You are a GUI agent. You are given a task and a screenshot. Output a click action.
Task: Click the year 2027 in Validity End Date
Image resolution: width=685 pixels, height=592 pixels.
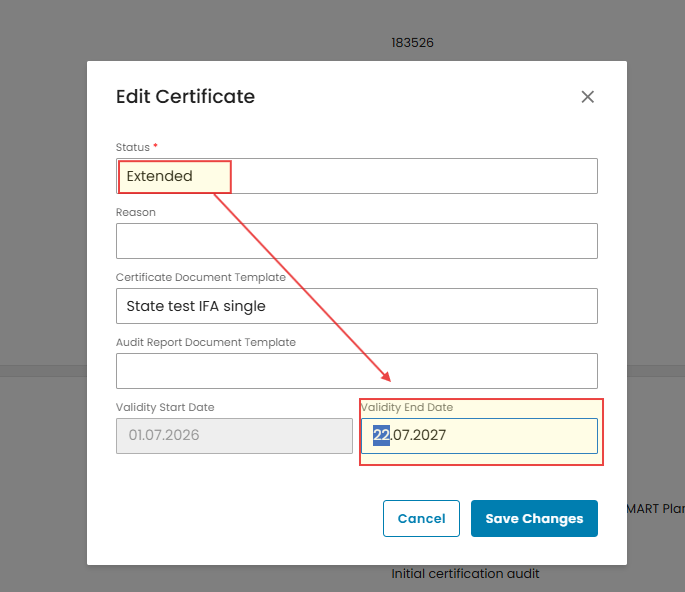coord(429,435)
